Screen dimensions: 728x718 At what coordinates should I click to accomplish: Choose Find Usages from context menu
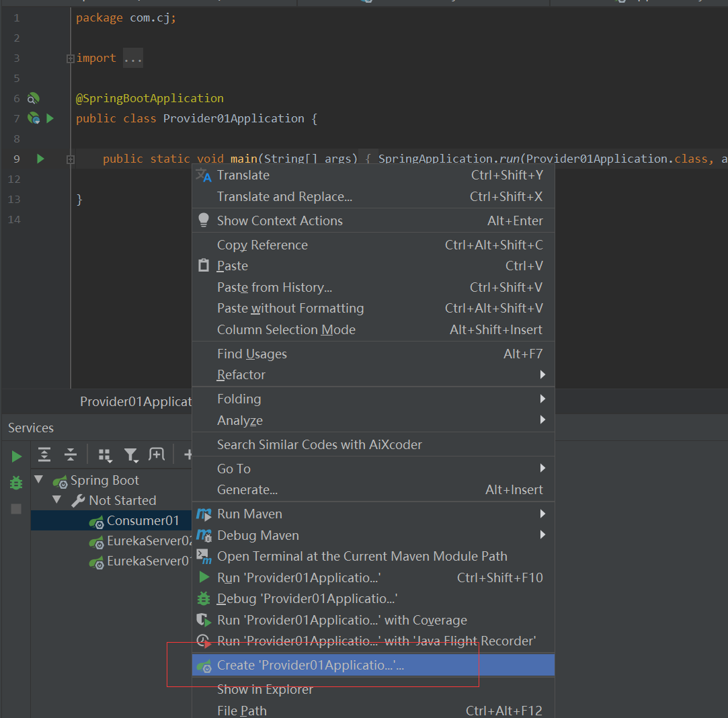[252, 354]
